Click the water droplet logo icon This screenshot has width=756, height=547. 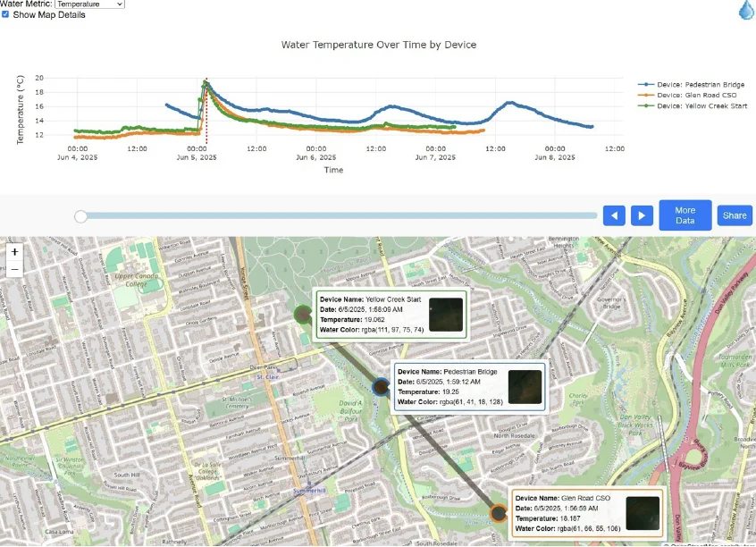point(746,10)
